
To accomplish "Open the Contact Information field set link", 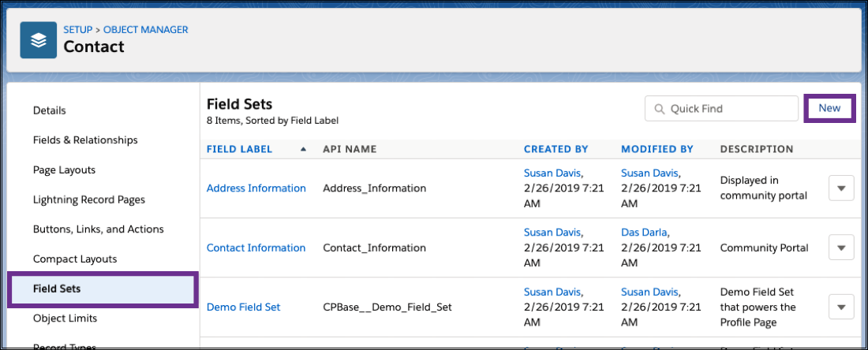I will tap(256, 248).
